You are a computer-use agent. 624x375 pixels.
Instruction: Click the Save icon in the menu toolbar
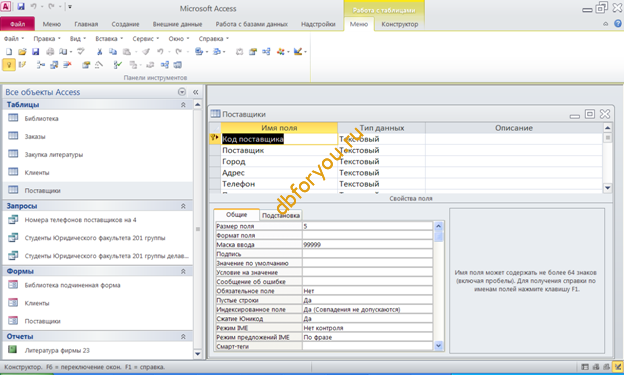pos(35,52)
